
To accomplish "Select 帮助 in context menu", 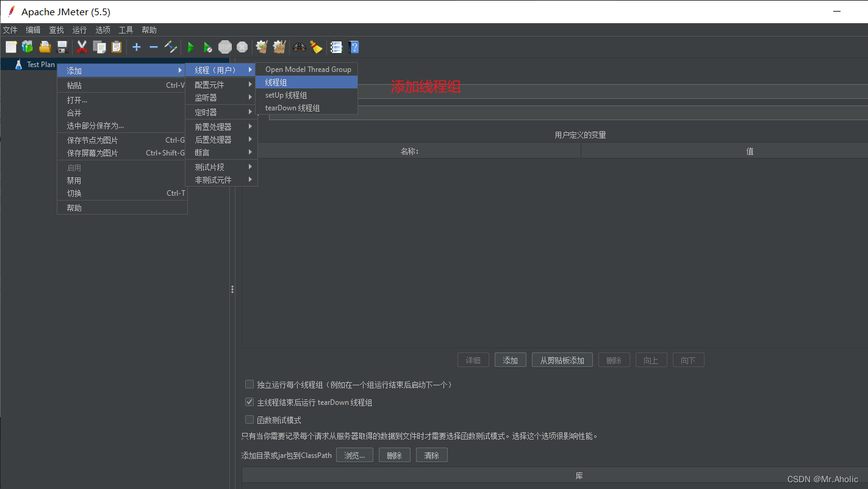I will tap(122, 208).
